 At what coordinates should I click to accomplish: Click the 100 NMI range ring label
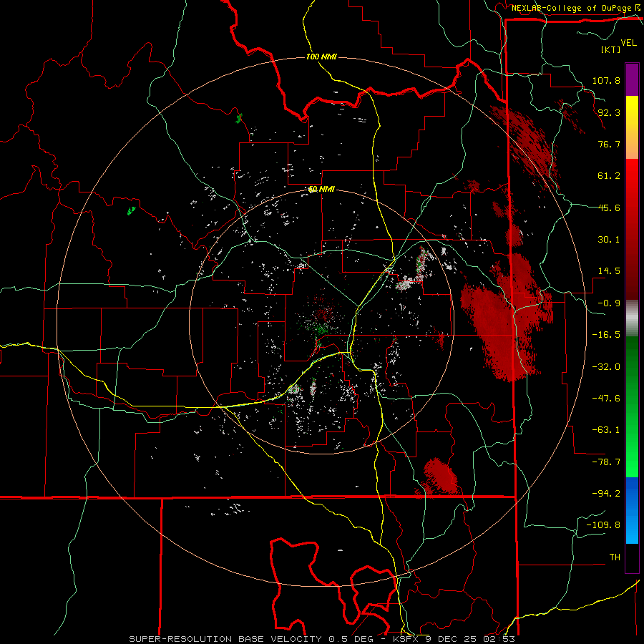[321, 57]
